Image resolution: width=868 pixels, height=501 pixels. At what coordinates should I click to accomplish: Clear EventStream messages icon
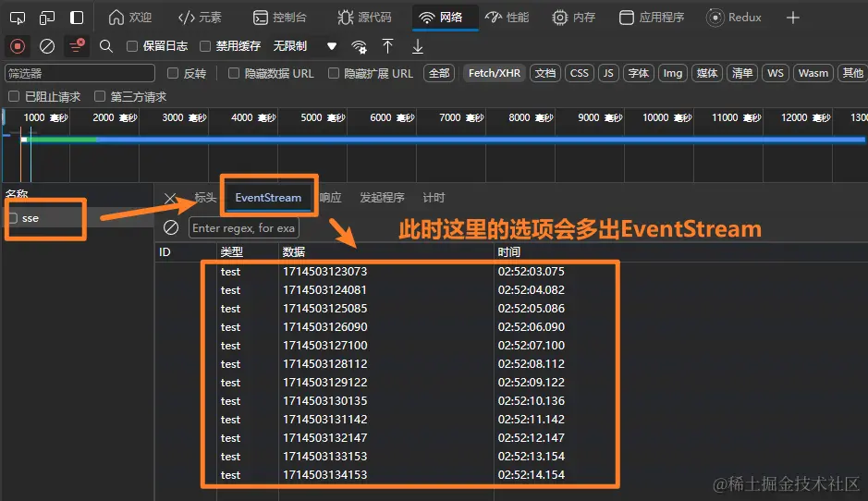pos(171,227)
